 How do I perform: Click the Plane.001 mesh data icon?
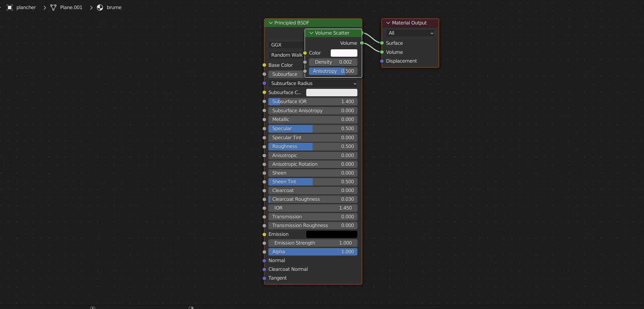pos(54,7)
